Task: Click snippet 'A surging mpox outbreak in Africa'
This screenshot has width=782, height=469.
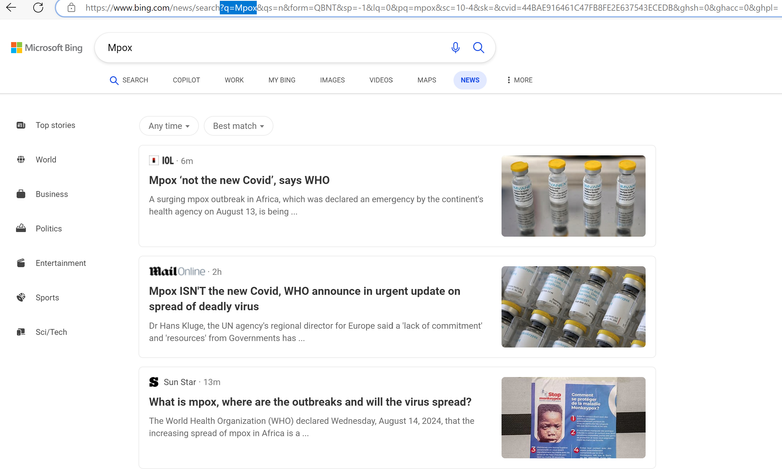Action: click(x=316, y=205)
